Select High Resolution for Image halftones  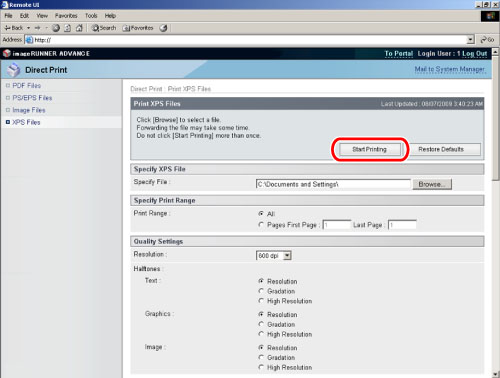pos(261,367)
